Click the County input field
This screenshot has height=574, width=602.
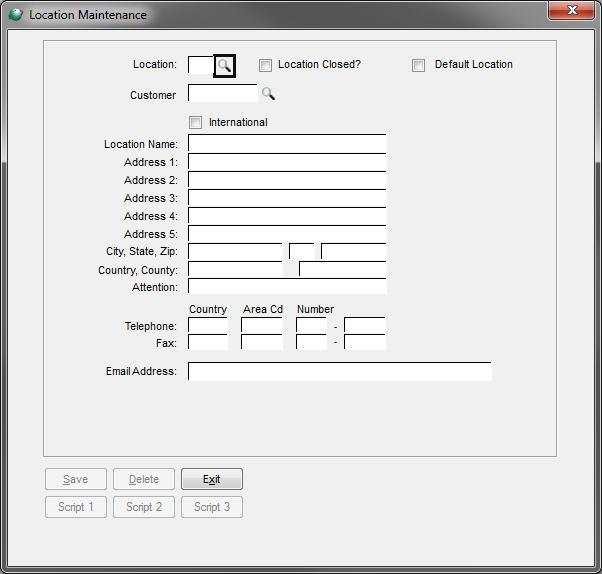[x=343, y=269]
